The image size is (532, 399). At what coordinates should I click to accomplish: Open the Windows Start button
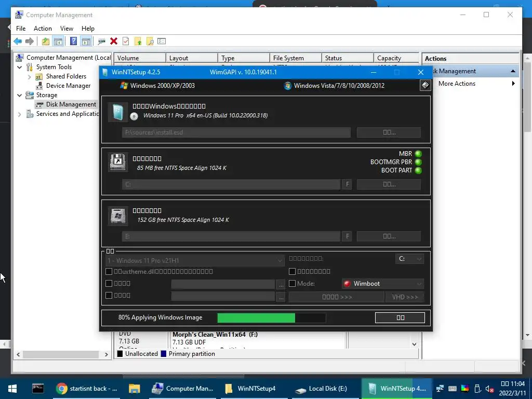[x=12, y=389]
